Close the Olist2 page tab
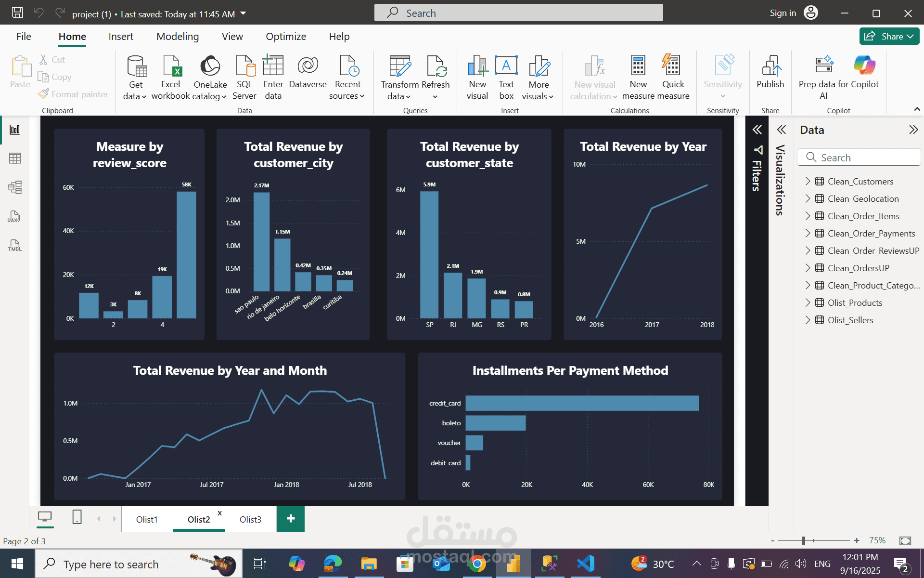The image size is (924, 578). (x=219, y=513)
